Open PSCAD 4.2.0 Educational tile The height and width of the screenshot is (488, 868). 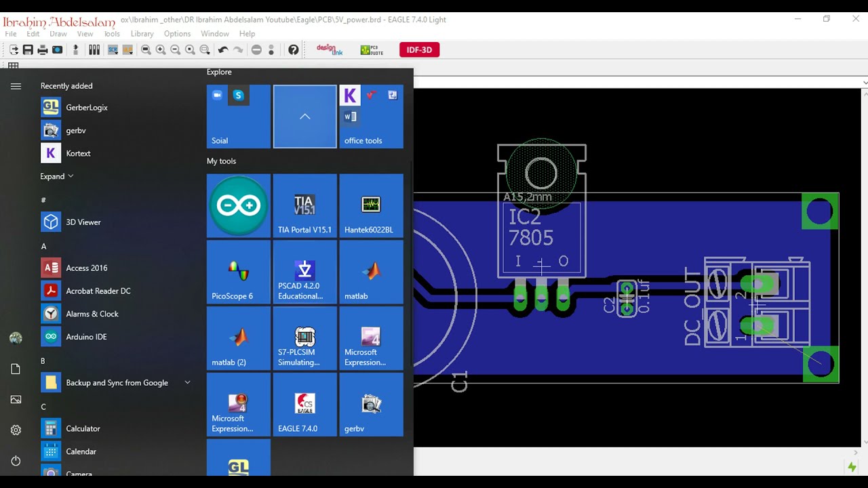305,272
